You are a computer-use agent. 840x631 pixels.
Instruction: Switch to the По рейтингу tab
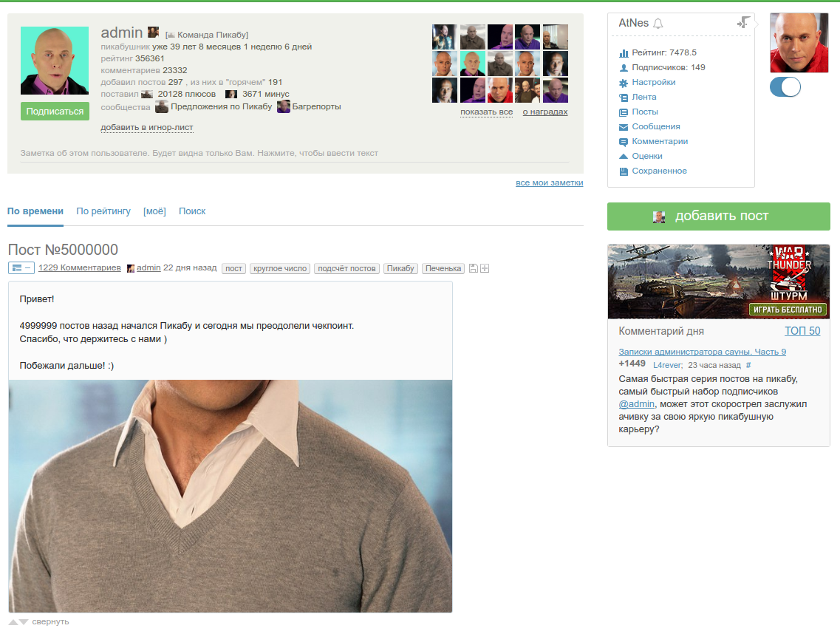coord(103,211)
